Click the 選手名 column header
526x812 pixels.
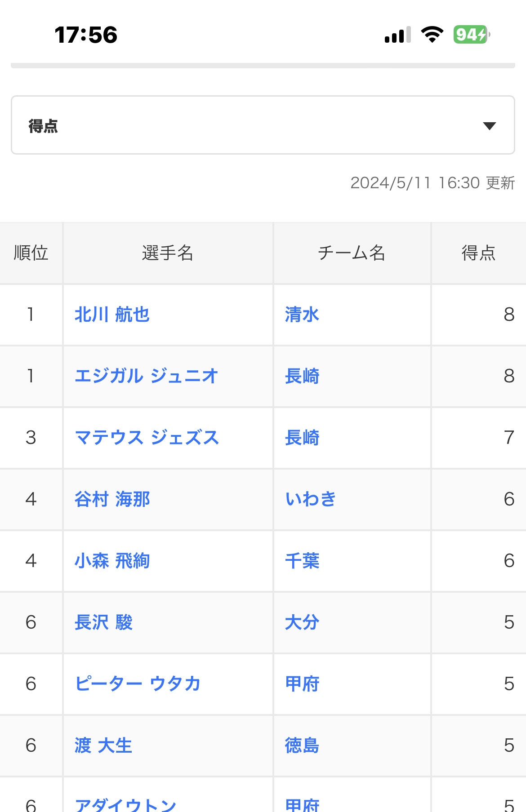[168, 253]
